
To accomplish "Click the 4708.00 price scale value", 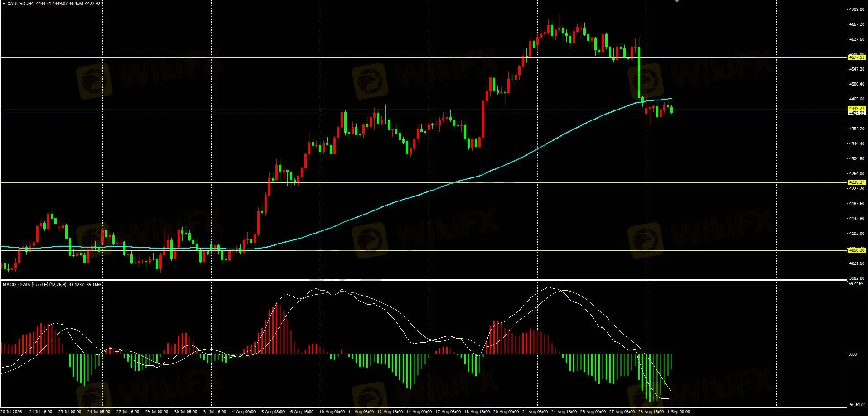I will coord(857,10).
